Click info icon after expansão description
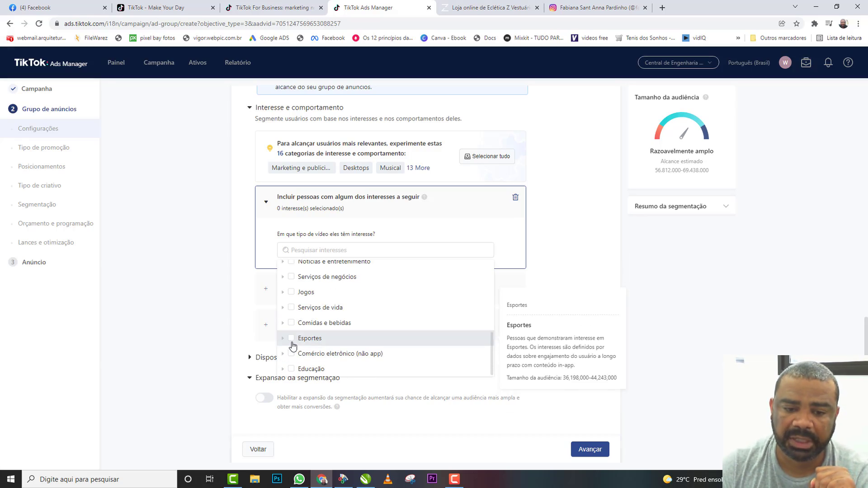Image resolution: width=868 pixels, height=488 pixels. pyautogui.click(x=337, y=407)
